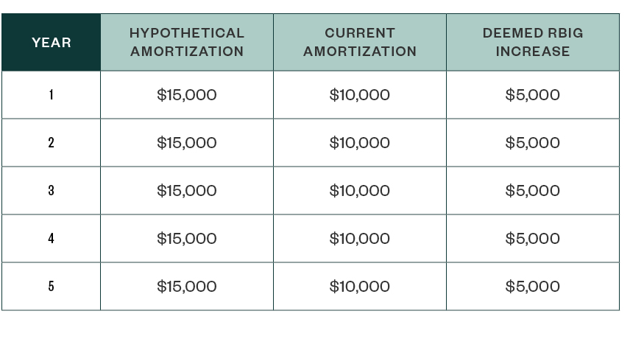Click Year 5 current amortization value
Viewport: 644px width, 339px height.
[x=360, y=287]
